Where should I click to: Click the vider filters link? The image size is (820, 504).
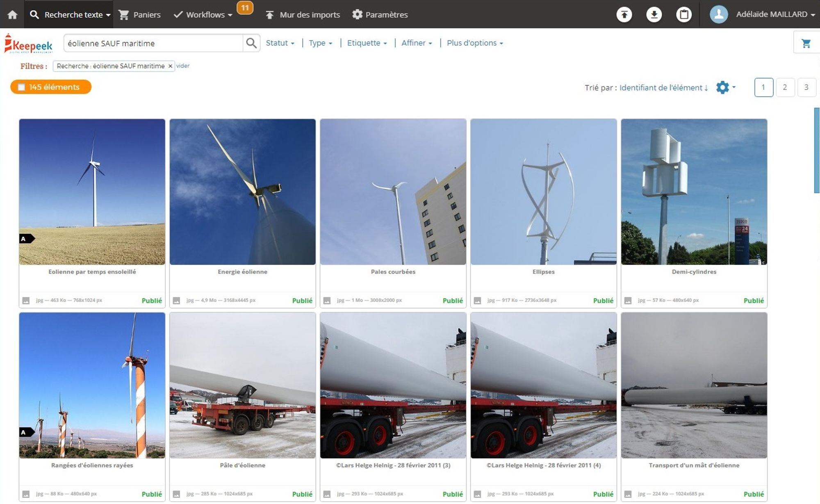click(x=183, y=66)
